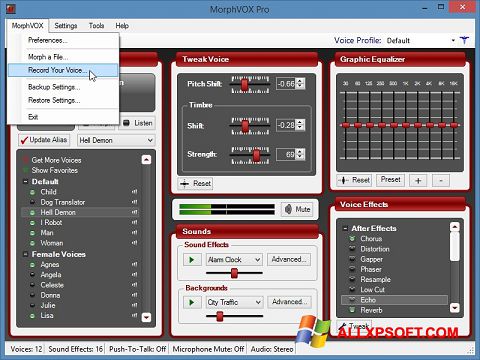Click the voice profile filter icon
The image size is (480, 360).
tap(464, 40)
